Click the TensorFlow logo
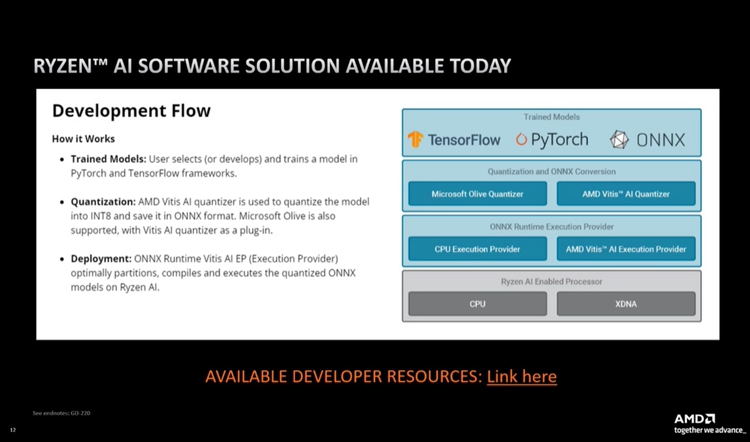Image resolution: width=750 pixels, height=442 pixels. point(453,140)
